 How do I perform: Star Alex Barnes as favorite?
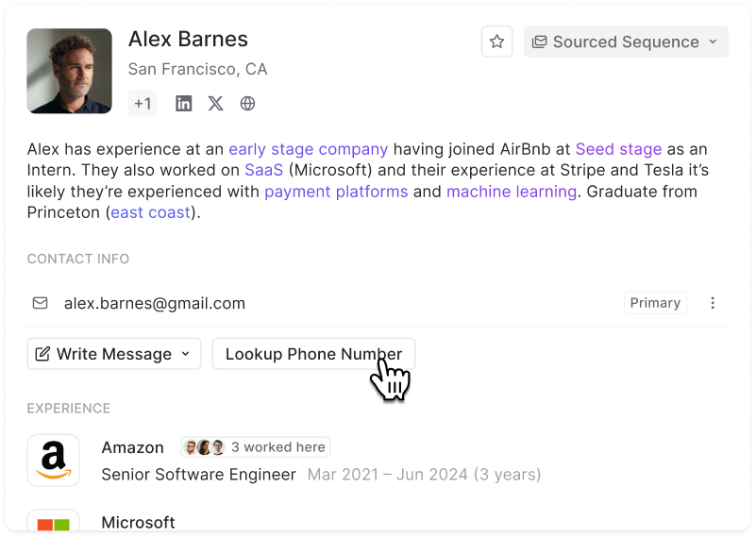pos(496,42)
